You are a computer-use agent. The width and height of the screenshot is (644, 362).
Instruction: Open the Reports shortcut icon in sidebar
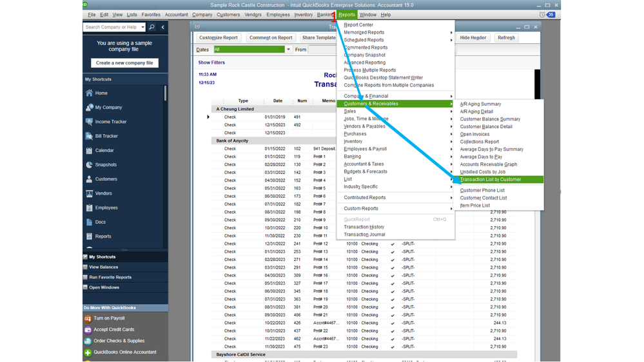tap(89, 236)
